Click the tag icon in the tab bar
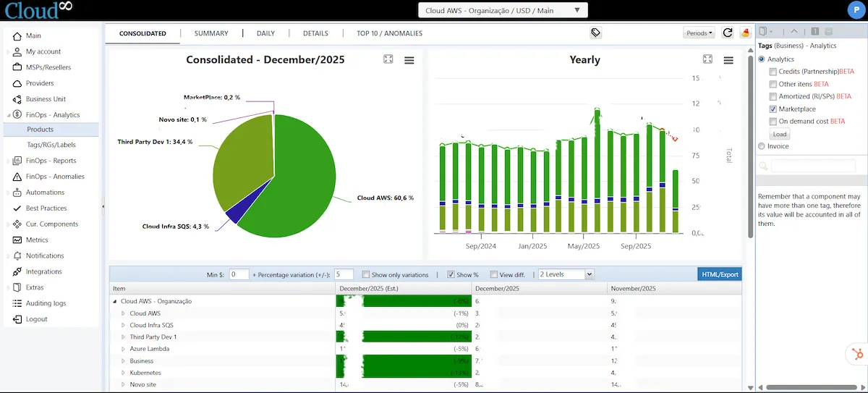Image resolution: width=868 pixels, height=393 pixels. pos(595,33)
